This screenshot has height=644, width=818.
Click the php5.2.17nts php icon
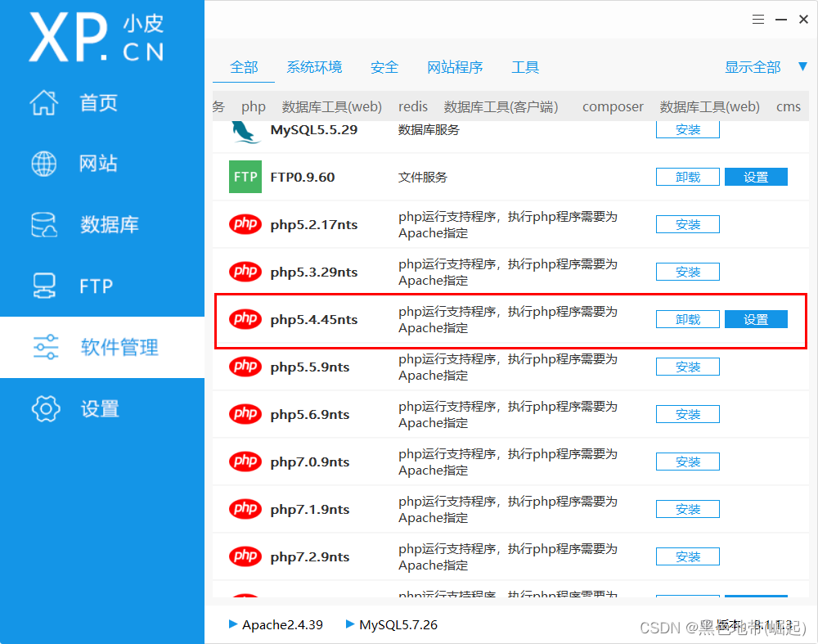pos(245,224)
